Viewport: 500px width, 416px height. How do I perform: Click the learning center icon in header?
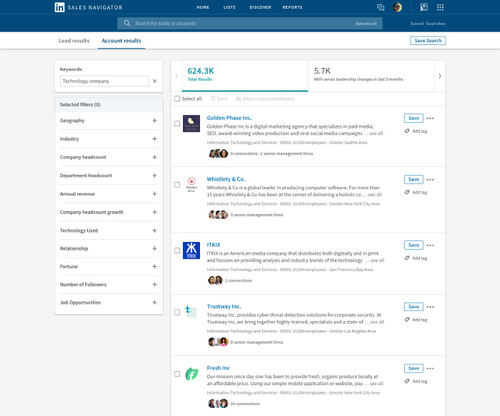click(424, 7)
